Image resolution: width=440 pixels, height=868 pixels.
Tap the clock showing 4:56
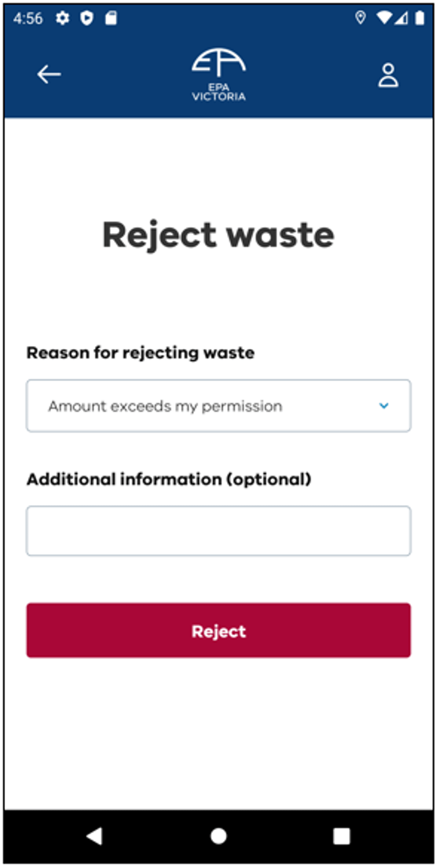pyautogui.click(x=29, y=19)
